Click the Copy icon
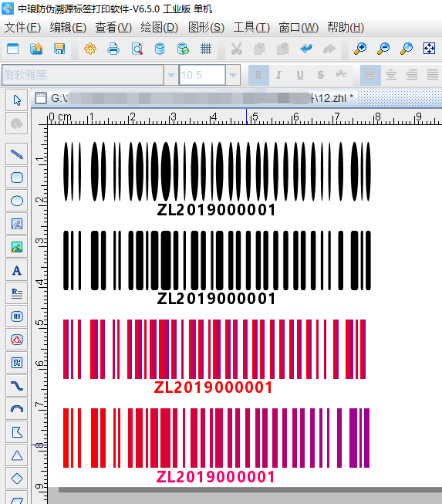 pyautogui.click(x=259, y=49)
